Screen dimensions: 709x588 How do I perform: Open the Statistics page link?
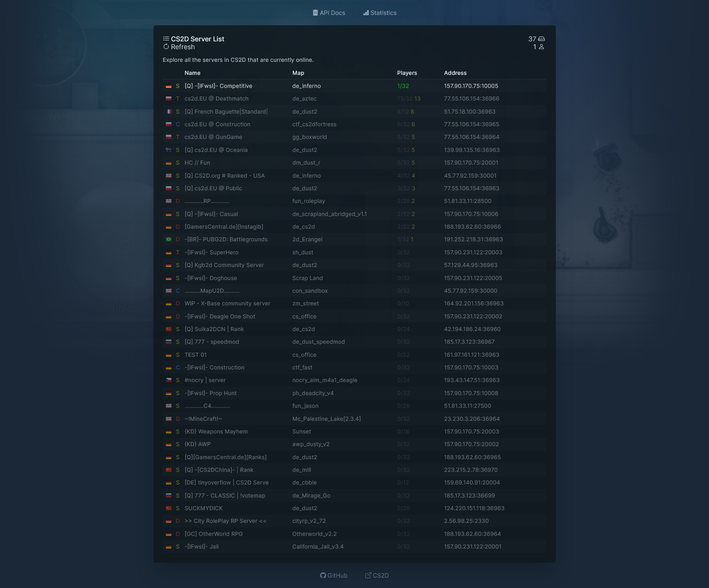click(x=380, y=13)
